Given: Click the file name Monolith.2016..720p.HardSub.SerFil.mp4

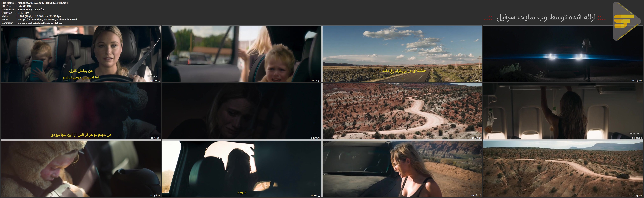Looking at the screenshot, I should (43, 3).
